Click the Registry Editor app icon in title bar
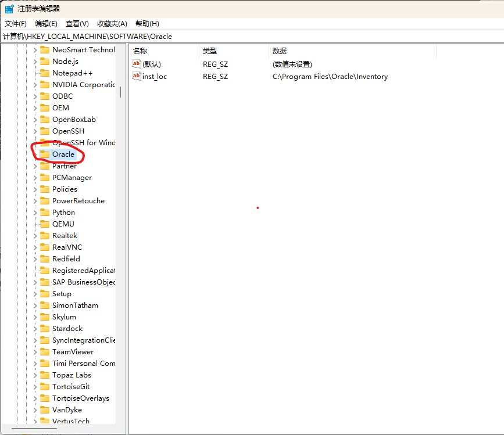Viewport: 504px width, 435px height. [x=9, y=9]
